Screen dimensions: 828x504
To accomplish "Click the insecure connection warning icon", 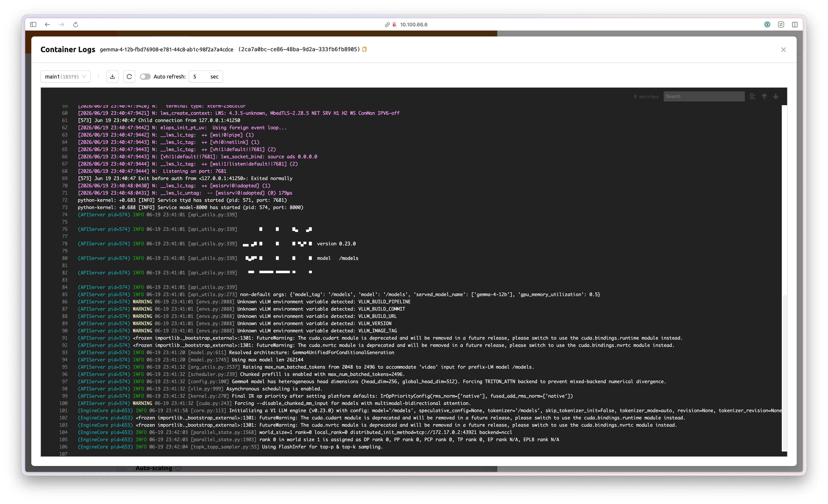I will (x=395, y=24).
